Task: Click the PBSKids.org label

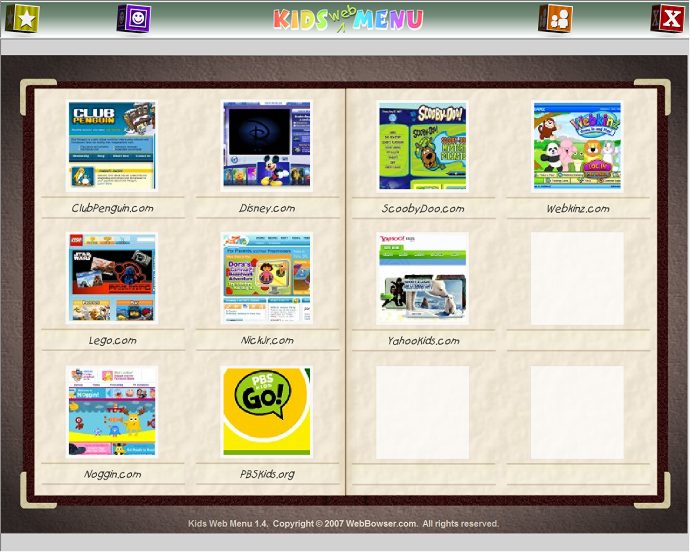Action: (267, 474)
